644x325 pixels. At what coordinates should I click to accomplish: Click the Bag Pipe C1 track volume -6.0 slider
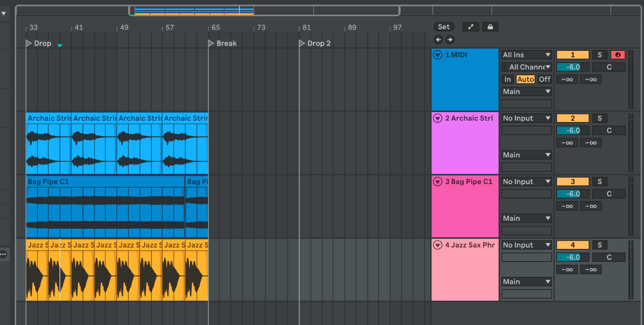click(x=573, y=194)
